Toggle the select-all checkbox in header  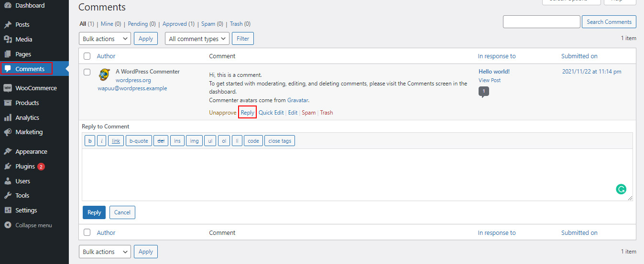point(87,56)
